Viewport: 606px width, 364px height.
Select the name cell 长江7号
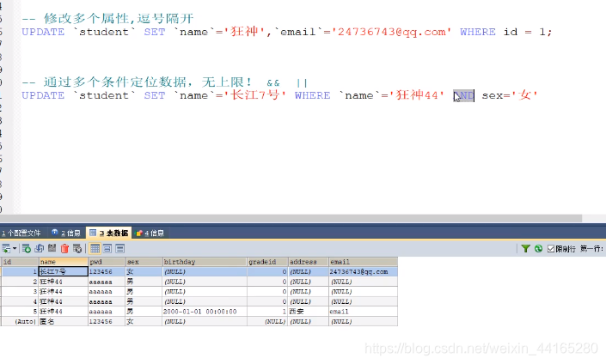coord(64,272)
